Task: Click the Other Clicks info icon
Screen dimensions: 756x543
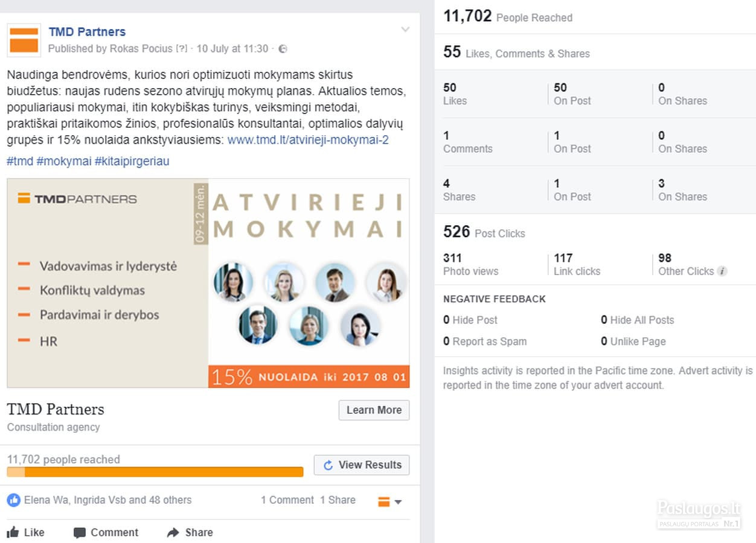Action: (722, 271)
